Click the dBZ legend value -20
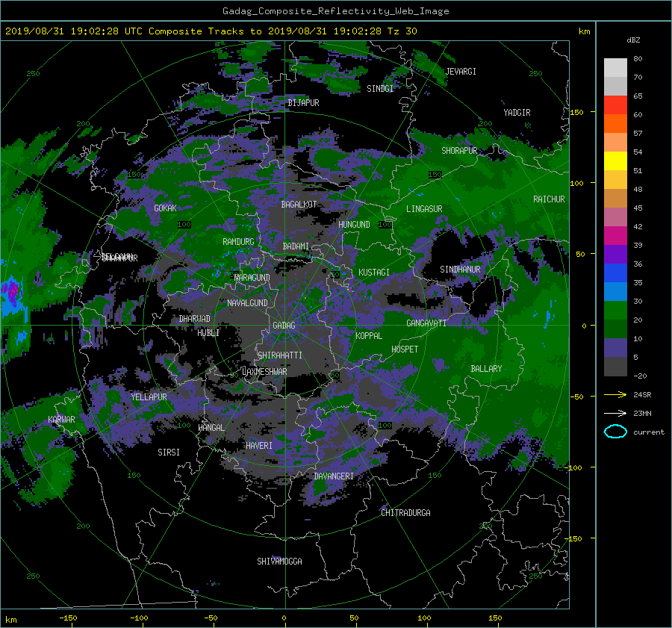This screenshot has width=672, height=628. click(640, 376)
